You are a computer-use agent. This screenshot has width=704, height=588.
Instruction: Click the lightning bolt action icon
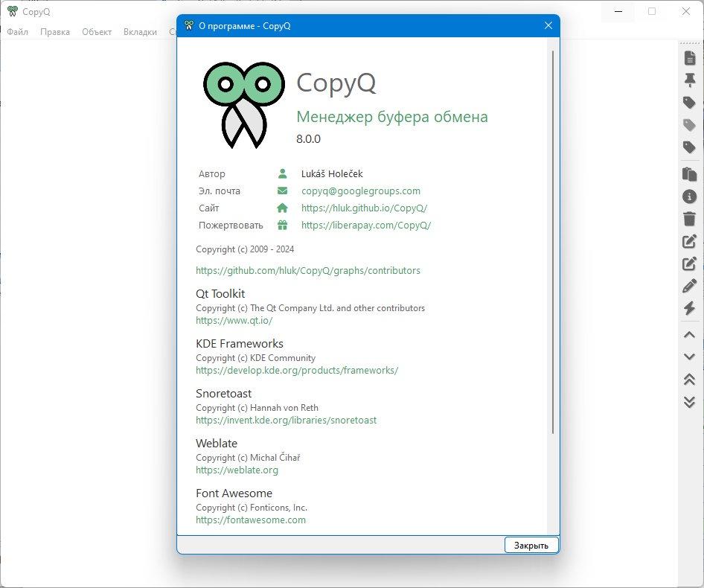pos(690,308)
